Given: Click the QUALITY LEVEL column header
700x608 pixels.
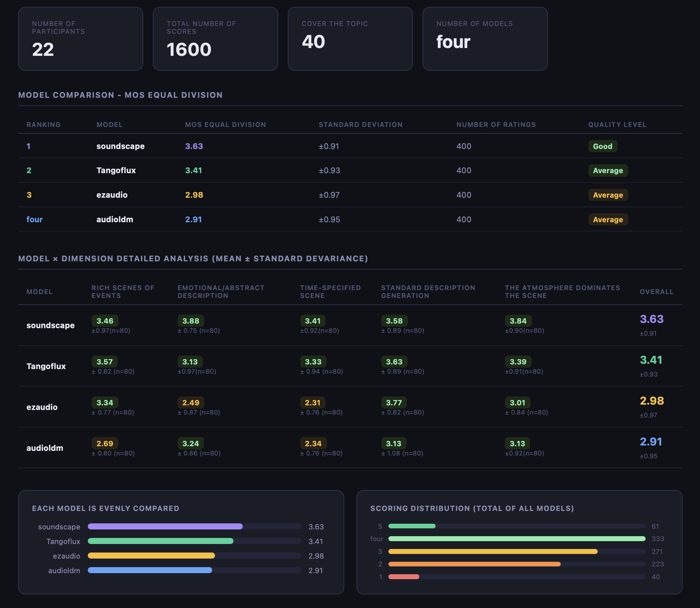Looking at the screenshot, I should coord(617,124).
